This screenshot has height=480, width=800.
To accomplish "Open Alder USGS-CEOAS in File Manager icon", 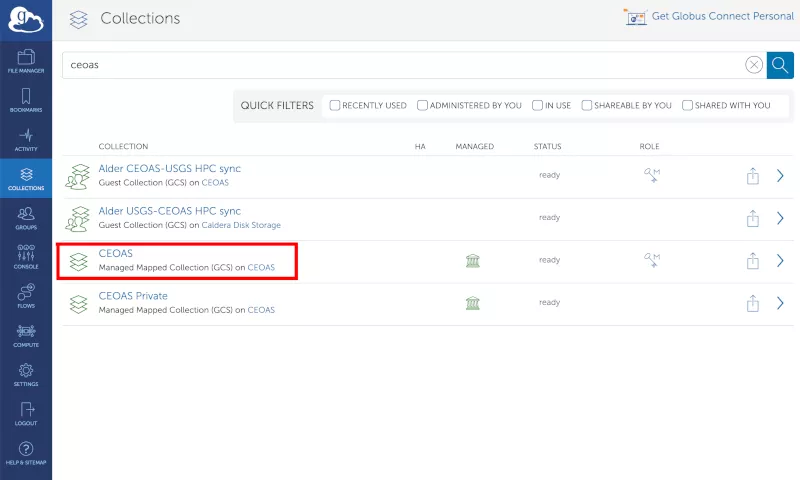I will (x=753, y=218).
